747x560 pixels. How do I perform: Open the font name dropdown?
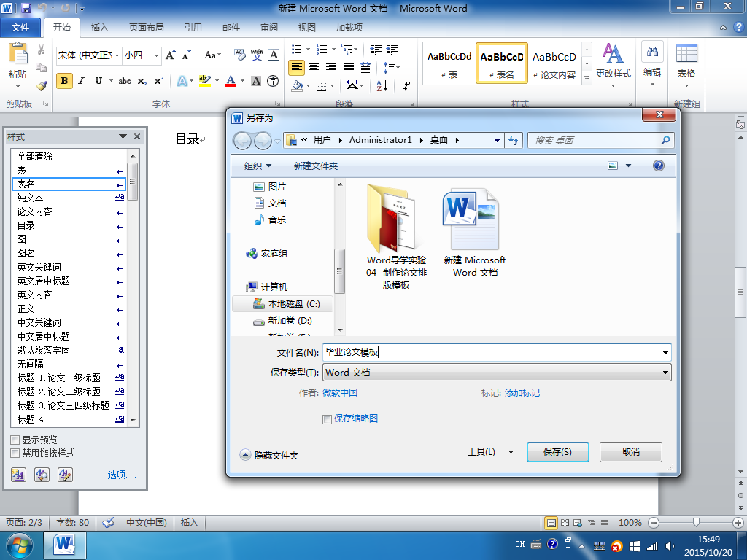click(x=117, y=55)
